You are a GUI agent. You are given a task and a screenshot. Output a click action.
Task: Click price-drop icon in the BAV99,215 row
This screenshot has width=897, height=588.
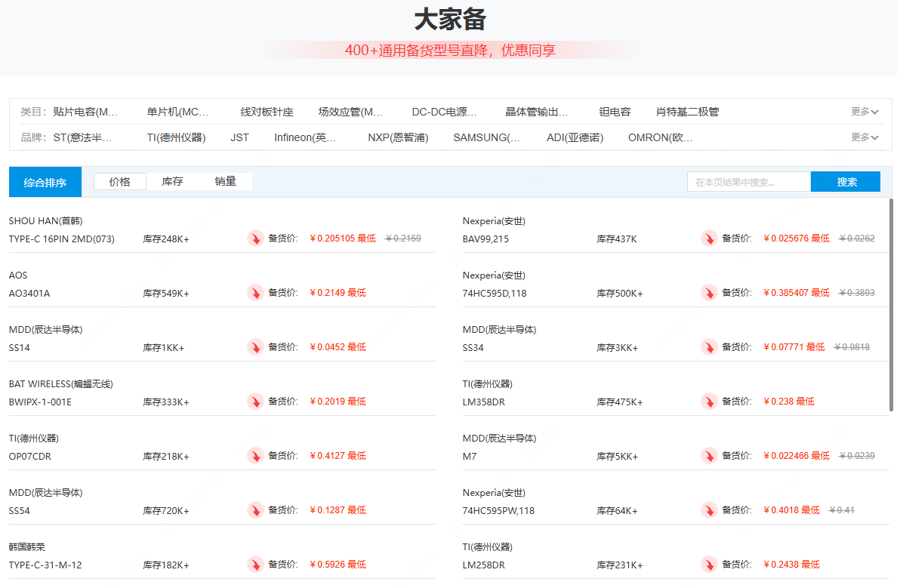[x=709, y=239]
